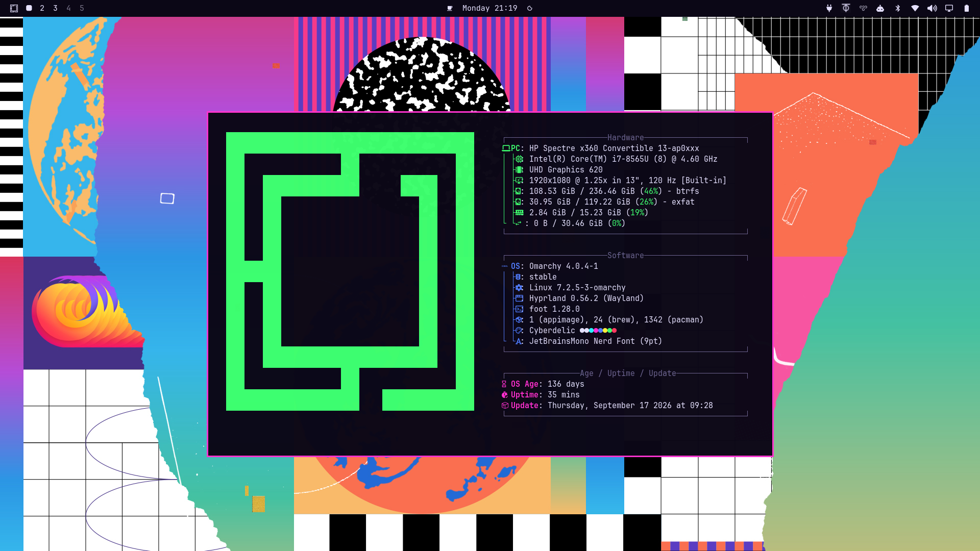Select the active workspace 1 indicator

pos(29,8)
